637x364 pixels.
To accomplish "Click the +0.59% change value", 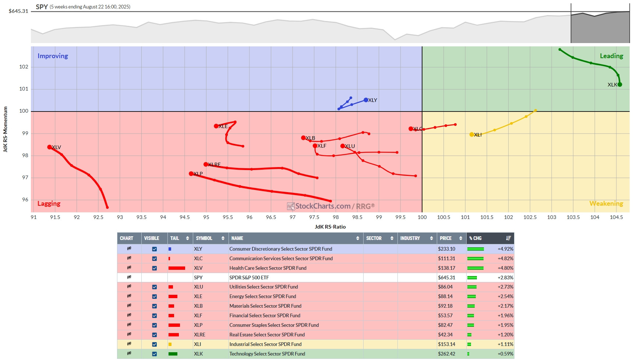I will click(505, 354).
